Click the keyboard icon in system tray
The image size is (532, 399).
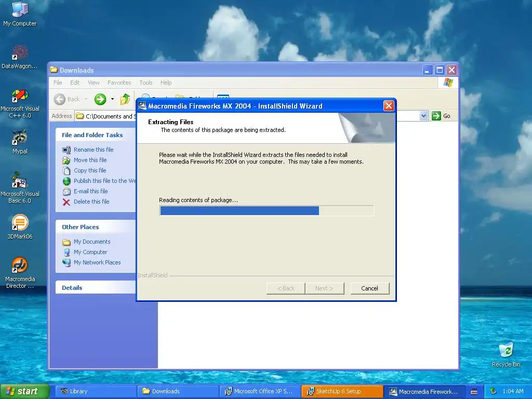(x=474, y=392)
